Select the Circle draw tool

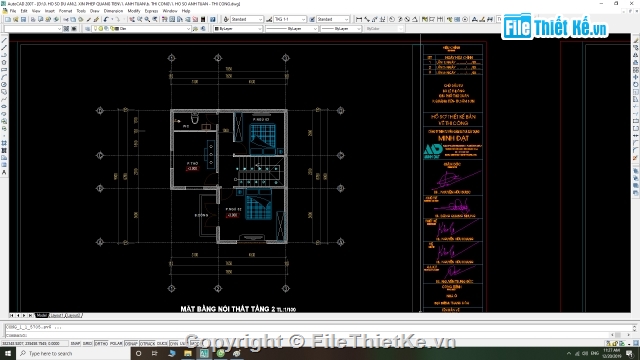pos(4,84)
